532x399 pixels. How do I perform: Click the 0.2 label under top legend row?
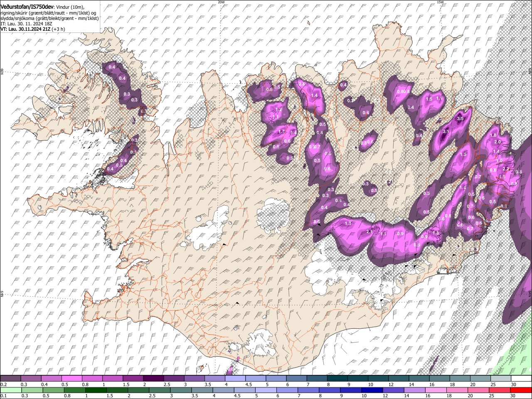[x=4, y=384]
